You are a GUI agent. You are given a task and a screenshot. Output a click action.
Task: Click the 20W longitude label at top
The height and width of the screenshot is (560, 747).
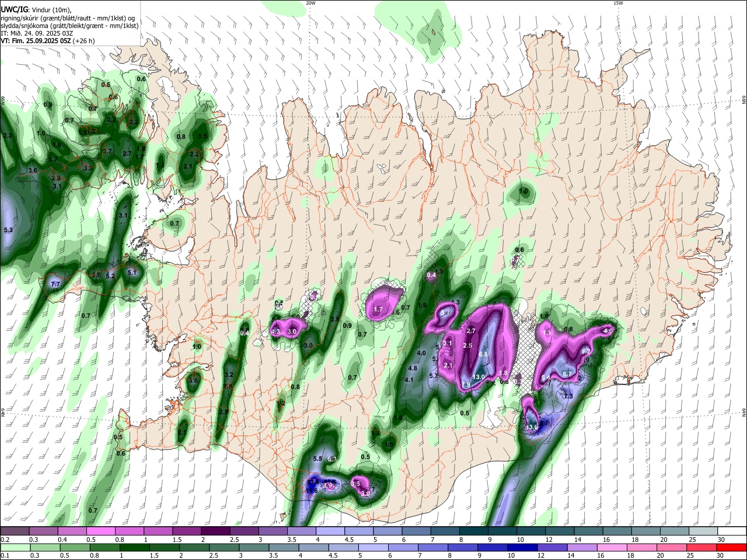(310, 3)
